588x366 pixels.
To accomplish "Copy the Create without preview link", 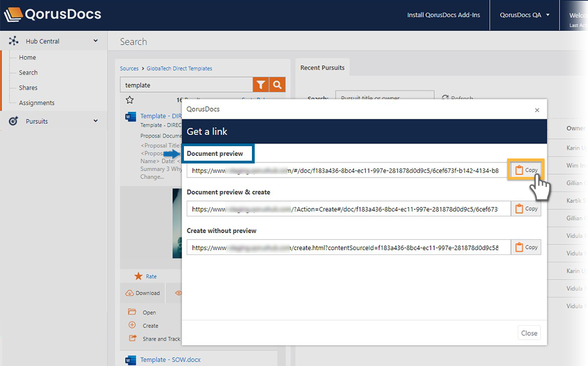I will 526,247.
